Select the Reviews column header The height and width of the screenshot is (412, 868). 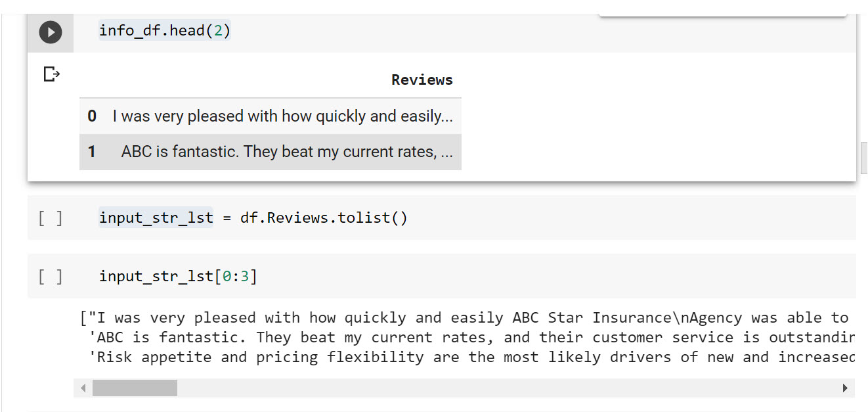(422, 80)
